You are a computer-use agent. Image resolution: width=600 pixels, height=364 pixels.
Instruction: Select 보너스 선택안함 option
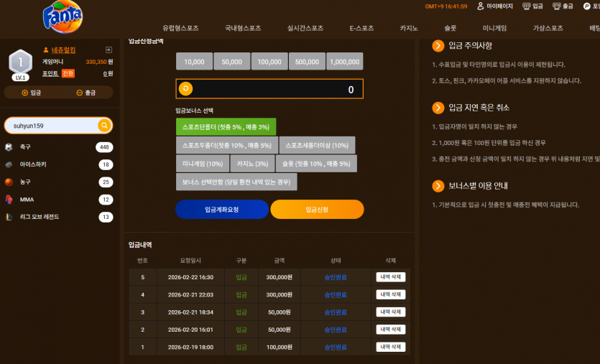tap(236, 182)
